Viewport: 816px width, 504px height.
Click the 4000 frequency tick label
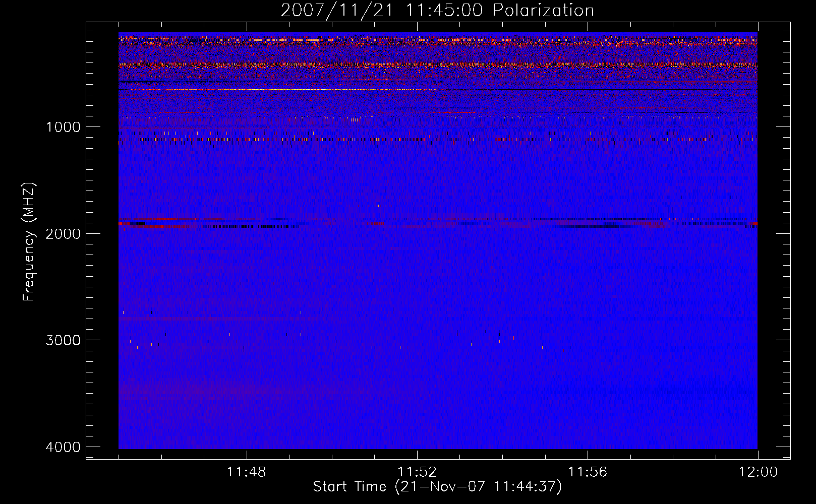pos(63,447)
